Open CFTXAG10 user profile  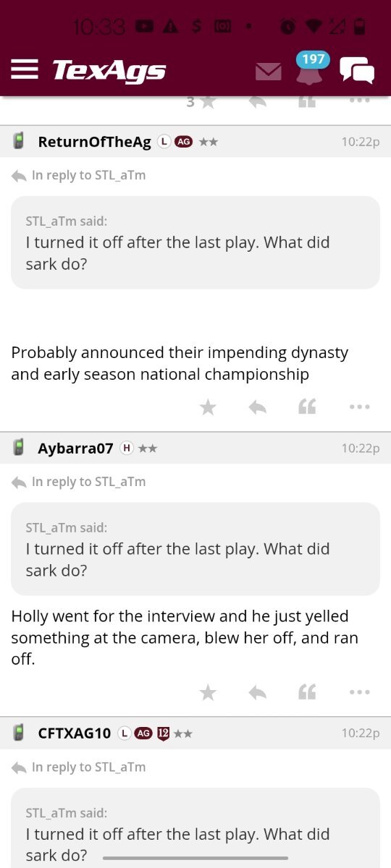[74, 733]
